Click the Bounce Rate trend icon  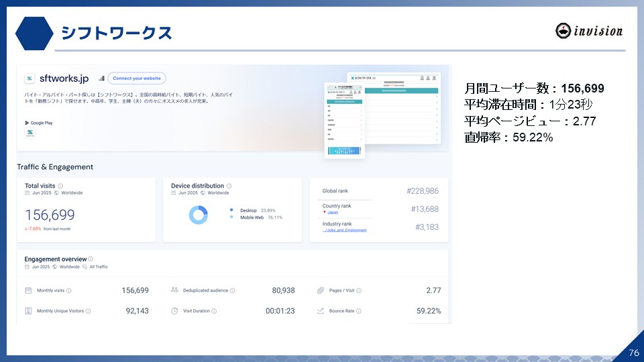tap(321, 310)
